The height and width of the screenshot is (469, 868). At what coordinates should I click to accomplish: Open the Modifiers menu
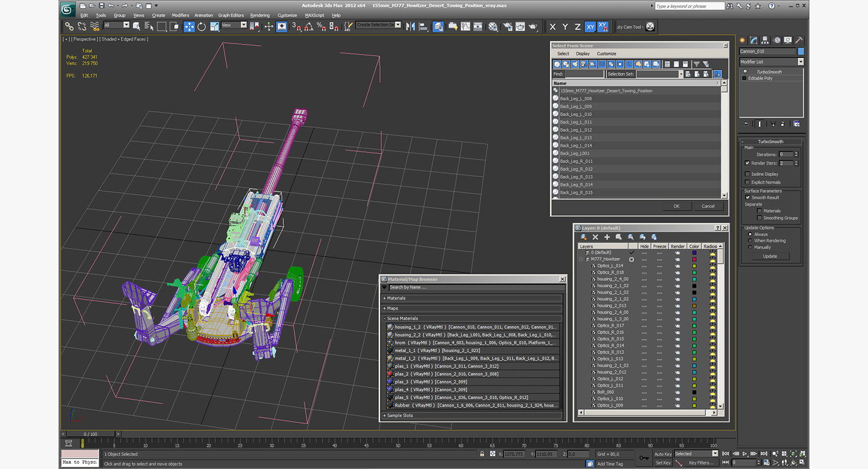point(180,15)
